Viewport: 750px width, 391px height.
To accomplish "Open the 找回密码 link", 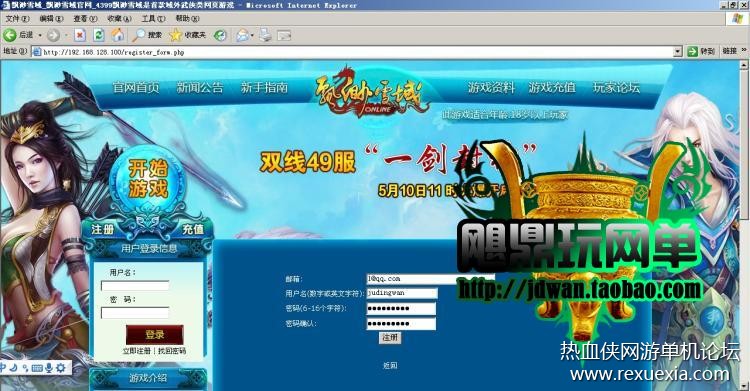I will [172, 351].
